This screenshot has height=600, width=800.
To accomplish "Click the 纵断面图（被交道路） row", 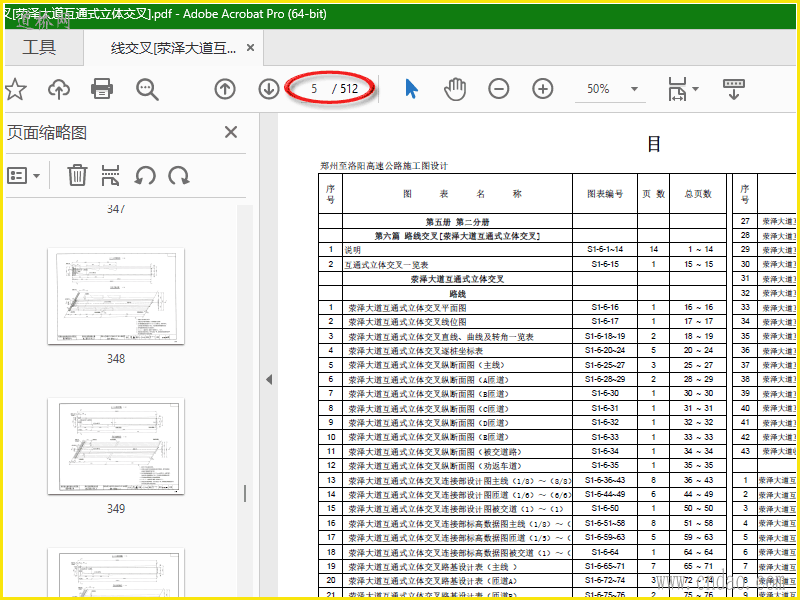I will coord(522,452).
